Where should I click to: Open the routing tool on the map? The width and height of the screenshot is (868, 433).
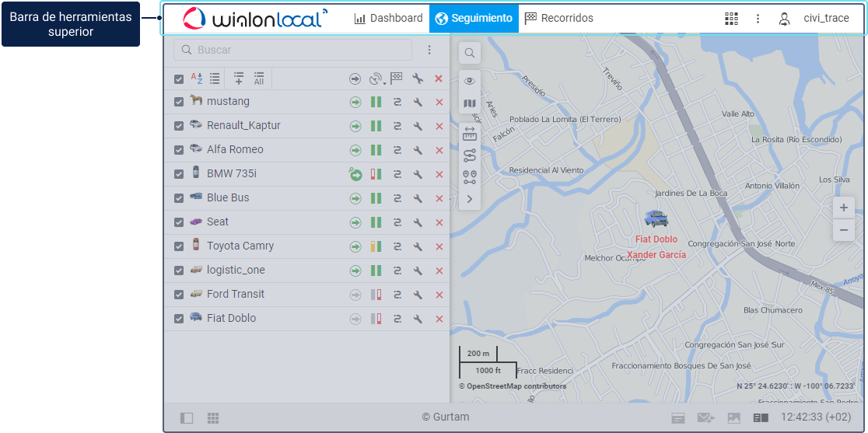(x=470, y=155)
